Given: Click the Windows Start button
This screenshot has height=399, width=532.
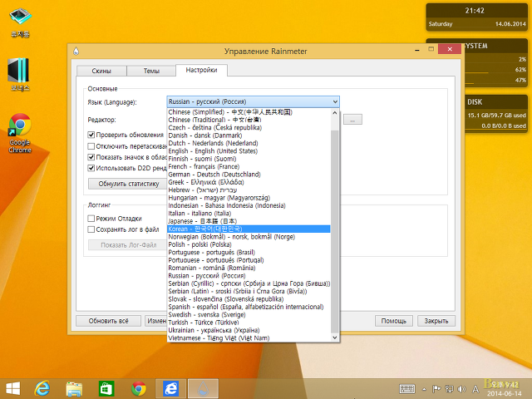Looking at the screenshot, I should tap(13, 389).
